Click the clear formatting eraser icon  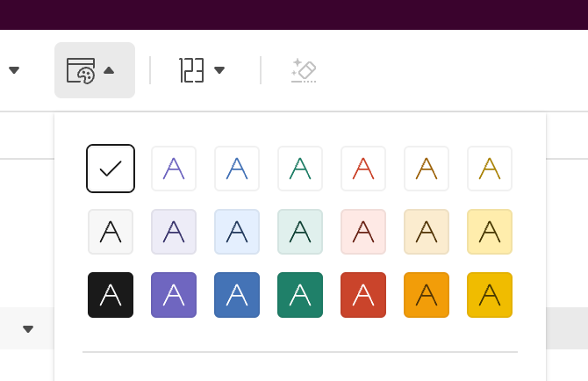[x=304, y=70]
